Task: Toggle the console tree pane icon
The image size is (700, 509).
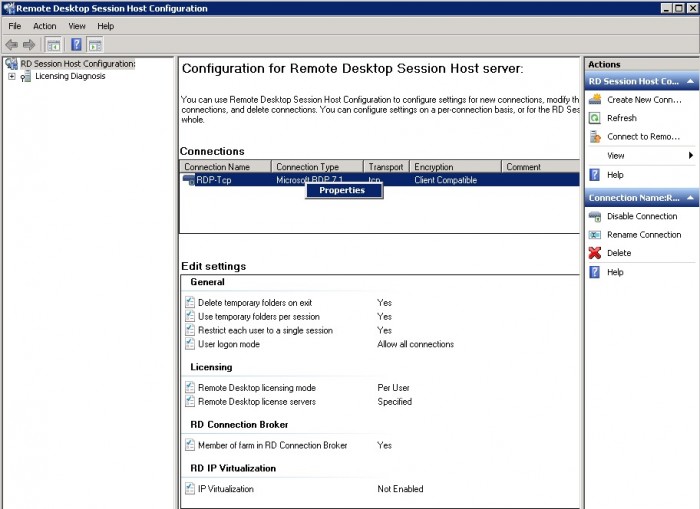Action: 53,45
